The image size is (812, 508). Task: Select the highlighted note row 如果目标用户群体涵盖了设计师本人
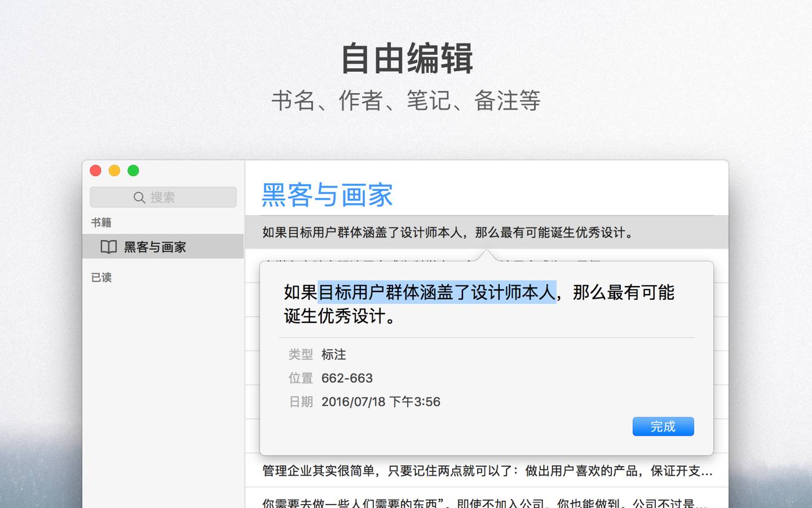(x=487, y=233)
